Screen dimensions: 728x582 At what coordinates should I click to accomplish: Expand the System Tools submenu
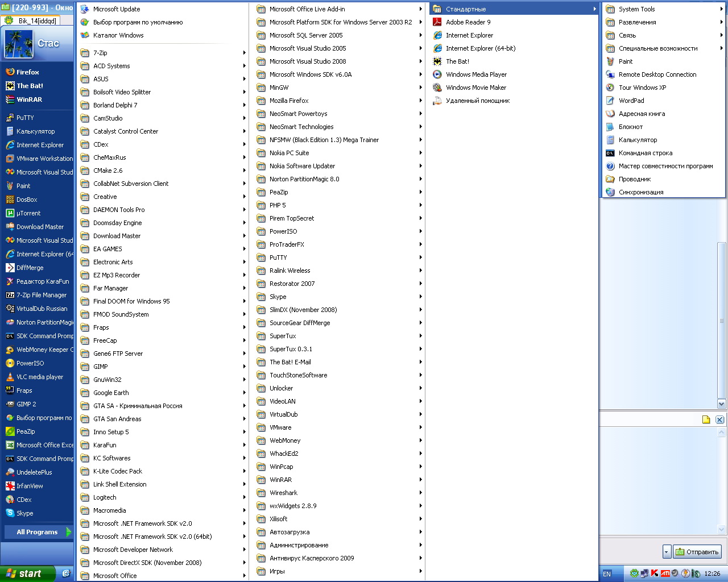click(x=636, y=9)
